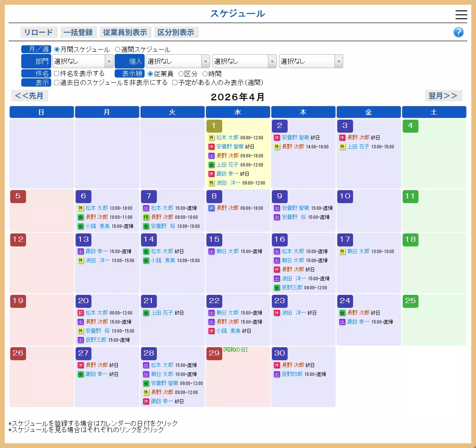Click the 休 icon for 安曇野 智樹 on April 2
Viewport: 476px width, 448px height.
277,138
